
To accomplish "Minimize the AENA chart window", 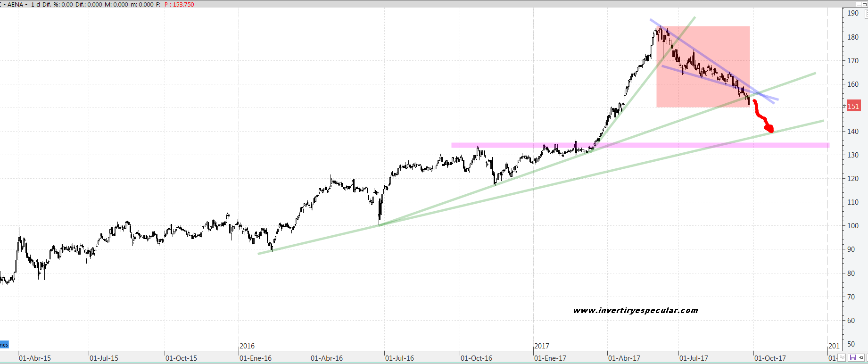I will [859, 4].
